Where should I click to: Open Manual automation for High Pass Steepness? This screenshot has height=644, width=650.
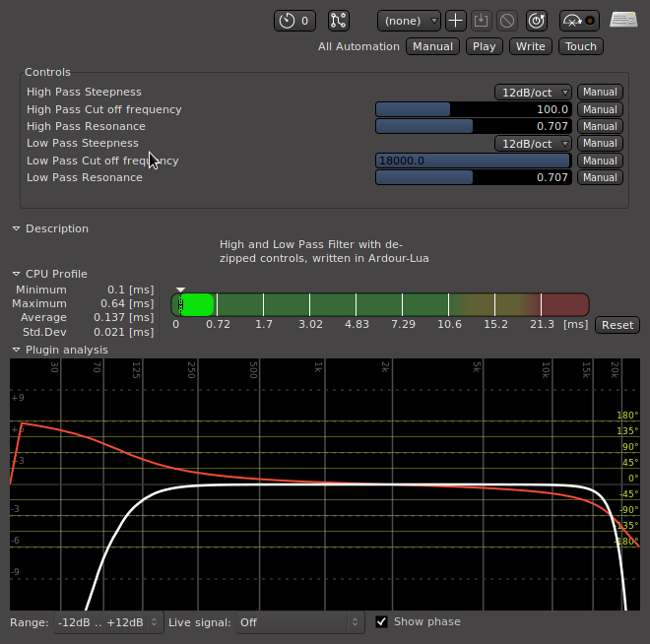(600, 92)
